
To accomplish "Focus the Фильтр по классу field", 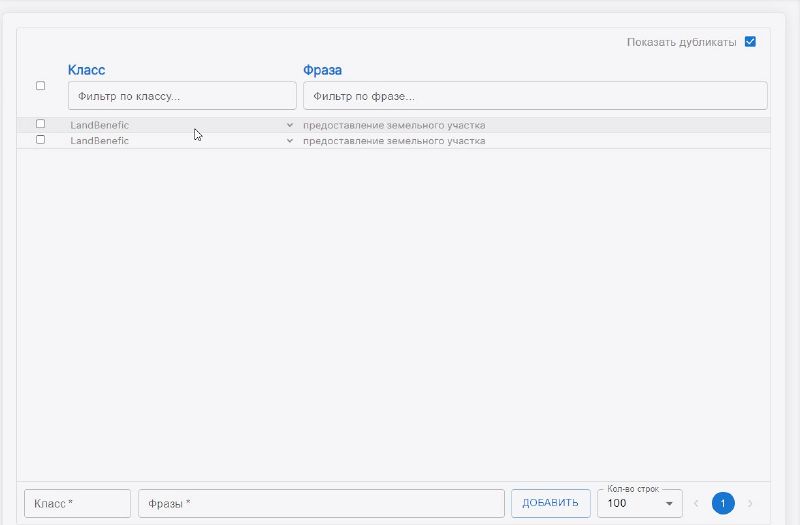I will (182, 96).
